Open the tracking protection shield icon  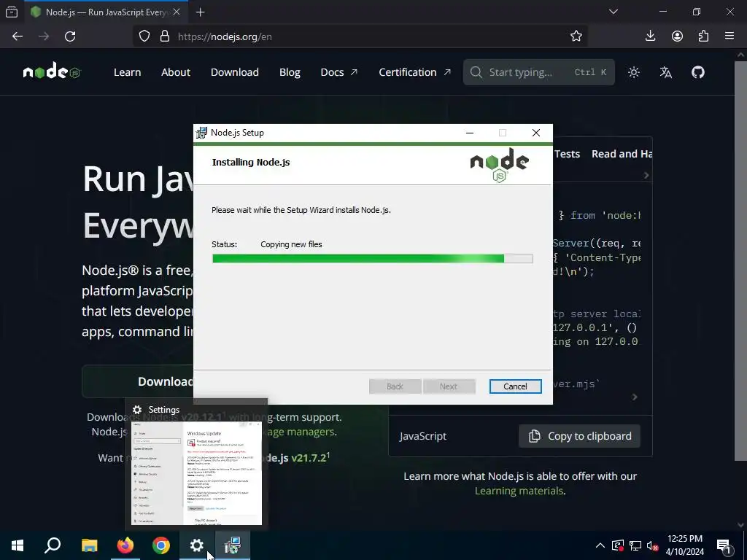[x=144, y=36]
